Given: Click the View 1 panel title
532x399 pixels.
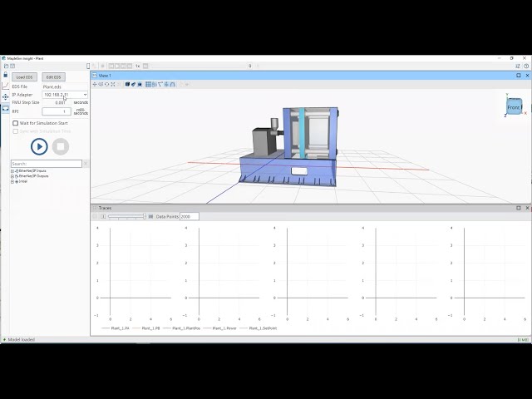Looking at the screenshot, I should point(105,76).
